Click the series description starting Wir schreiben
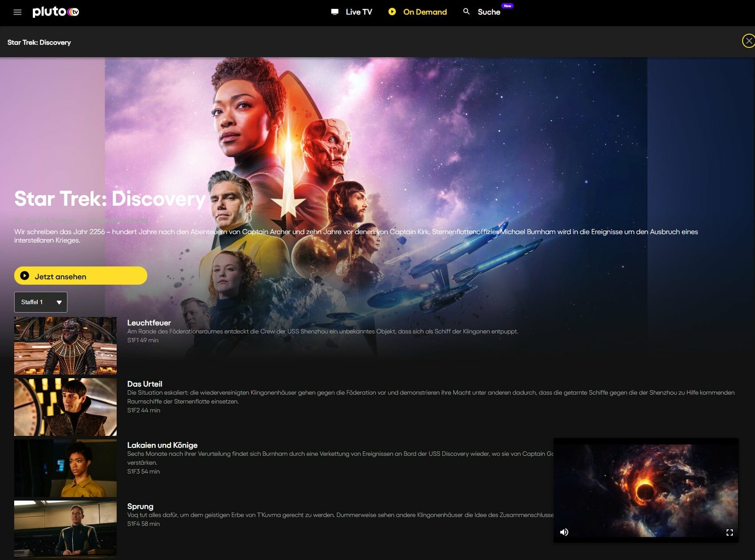This screenshot has height=560, width=755. click(x=356, y=236)
